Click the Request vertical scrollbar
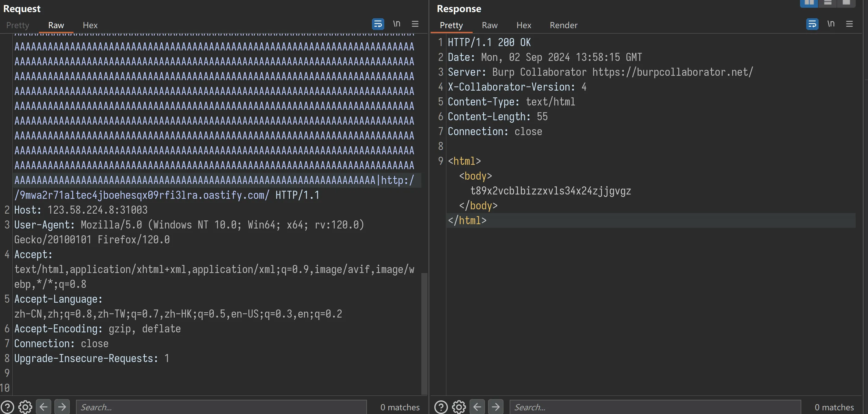868x414 pixels. click(x=424, y=333)
